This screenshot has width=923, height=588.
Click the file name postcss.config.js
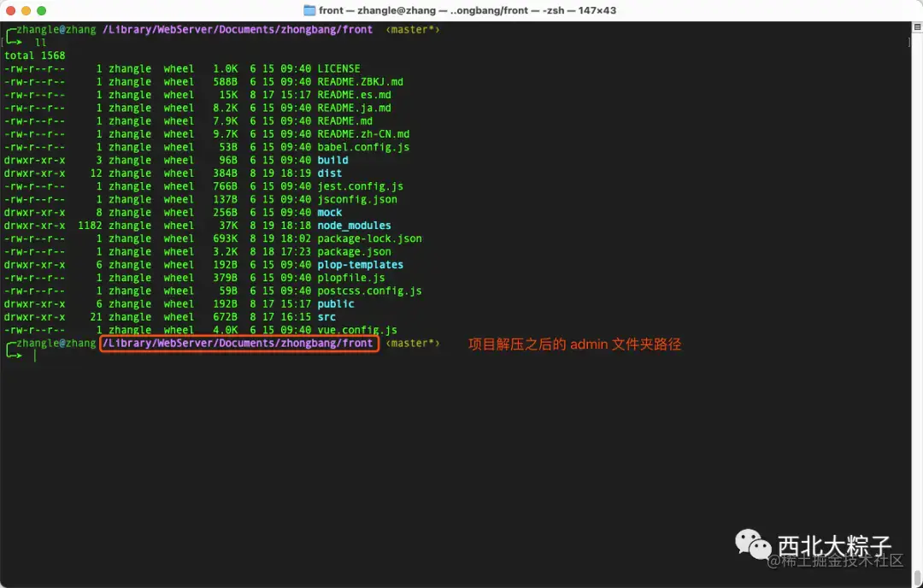(370, 291)
